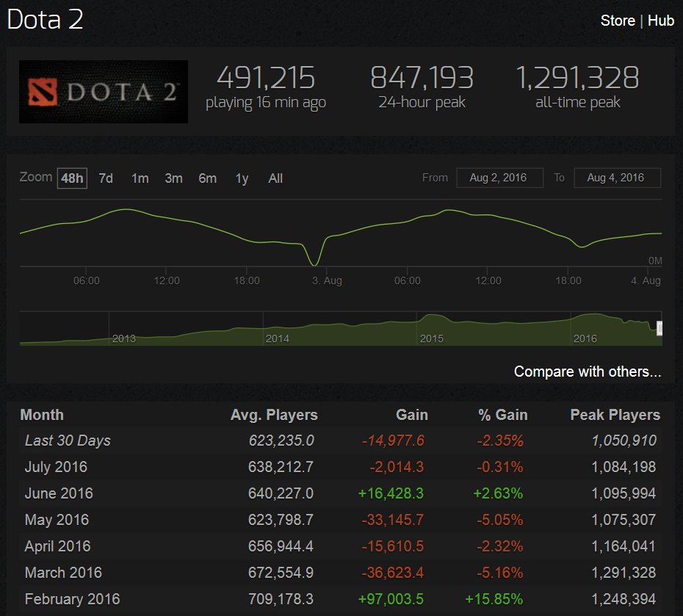Click the 1,084,198 peak players value

[x=624, y=467]
